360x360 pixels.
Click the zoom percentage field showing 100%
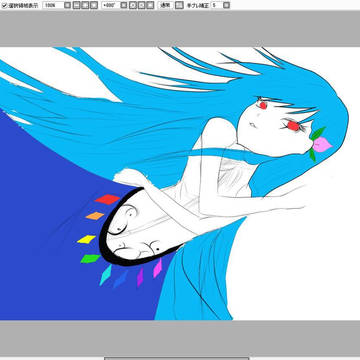point(53,5)
